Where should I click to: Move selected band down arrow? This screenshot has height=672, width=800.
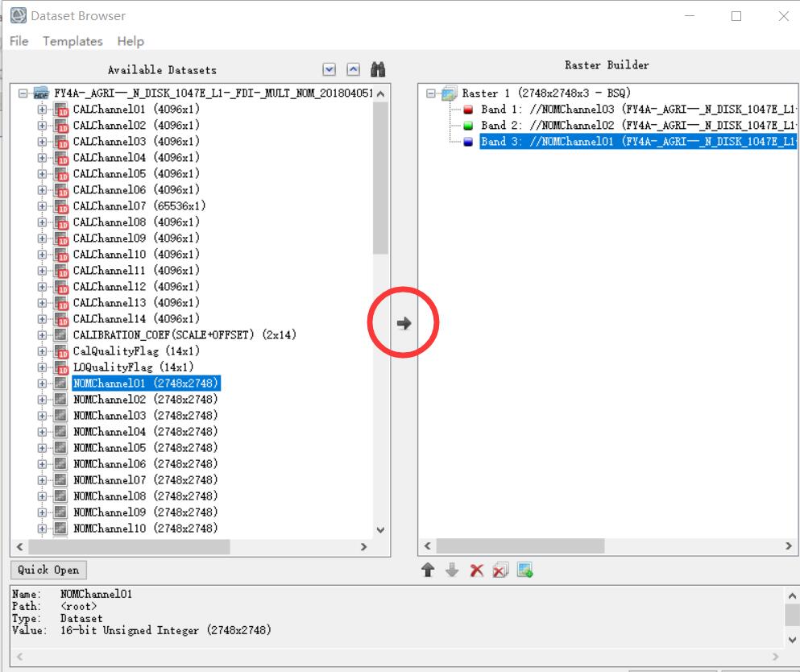click(452, 570)
